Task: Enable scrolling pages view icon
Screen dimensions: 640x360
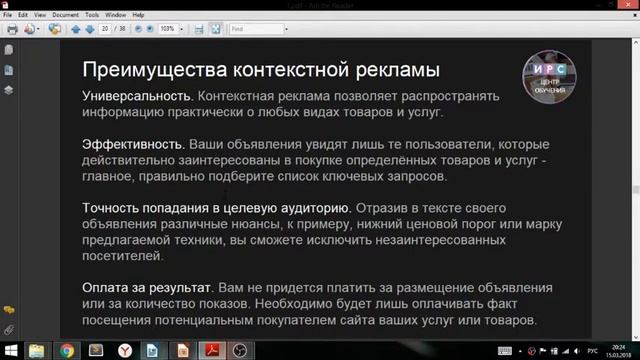Action: tap(199, 29)
